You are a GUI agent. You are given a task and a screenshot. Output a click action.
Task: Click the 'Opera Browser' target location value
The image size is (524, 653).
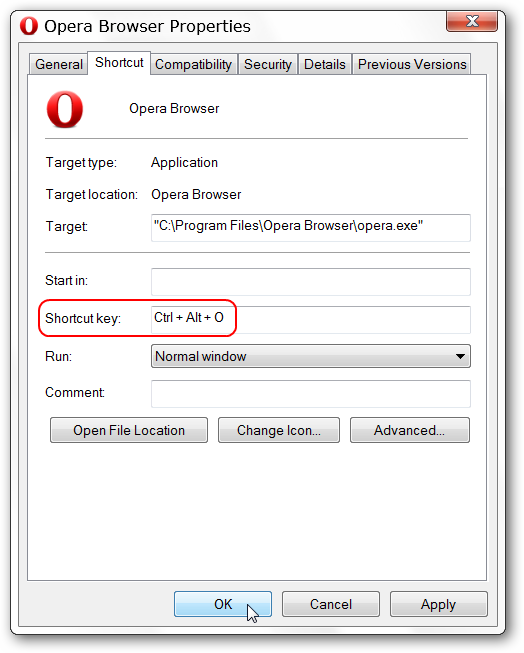(196, 194)
